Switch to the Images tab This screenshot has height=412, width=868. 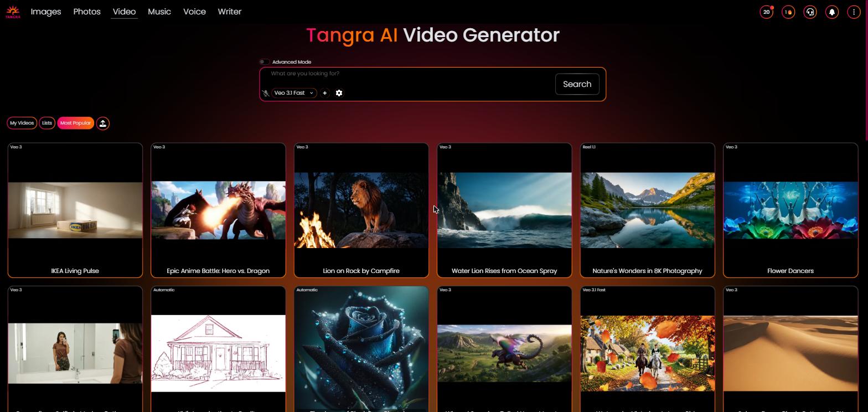pos(46,12)
